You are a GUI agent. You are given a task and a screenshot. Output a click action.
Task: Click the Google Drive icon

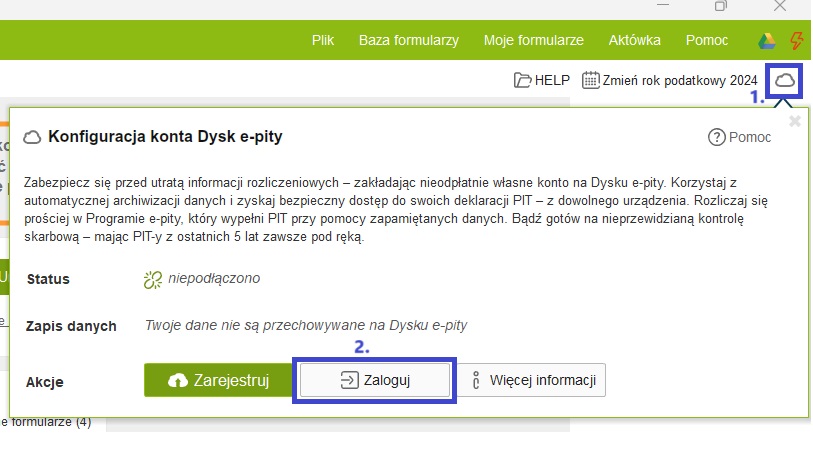click(766, 41)
